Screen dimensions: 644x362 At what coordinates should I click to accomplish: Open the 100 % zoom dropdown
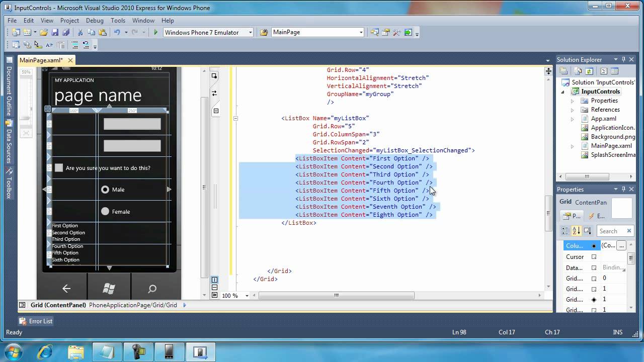click(x=247, y=296)
